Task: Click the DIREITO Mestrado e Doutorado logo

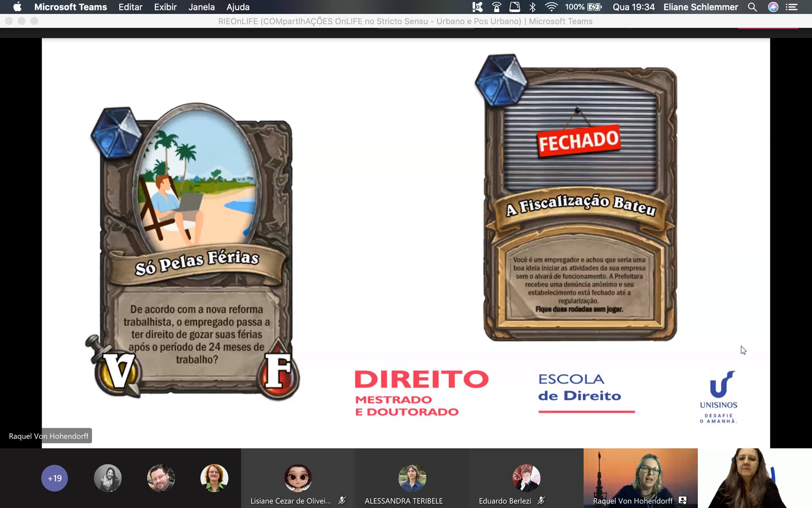Action: click(421, 393)
